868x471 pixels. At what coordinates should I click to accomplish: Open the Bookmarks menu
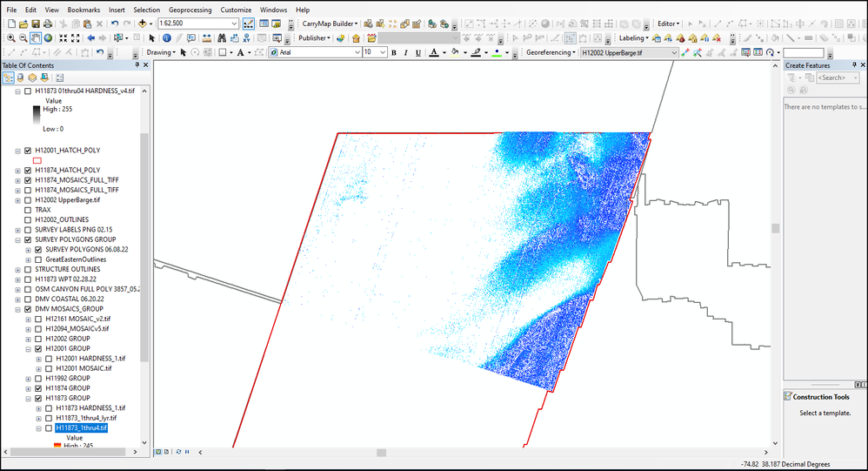pyautogui.click(x=83, y=10)
